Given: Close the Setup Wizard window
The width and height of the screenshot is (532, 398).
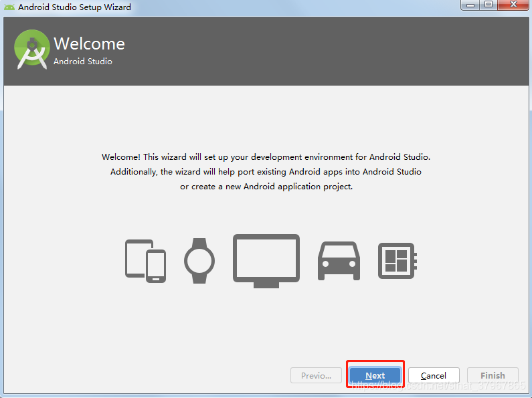Looking at the screenshot, I should (513, 5).
